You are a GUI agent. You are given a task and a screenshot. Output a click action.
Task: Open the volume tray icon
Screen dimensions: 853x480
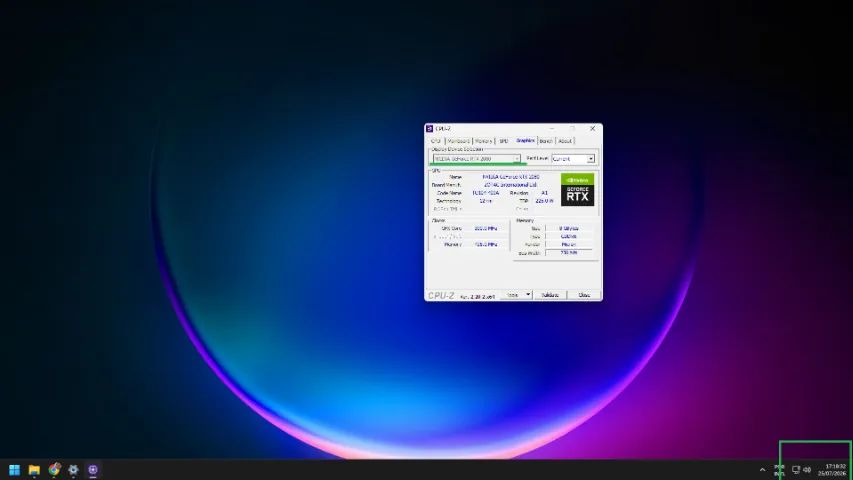[807, 470]
